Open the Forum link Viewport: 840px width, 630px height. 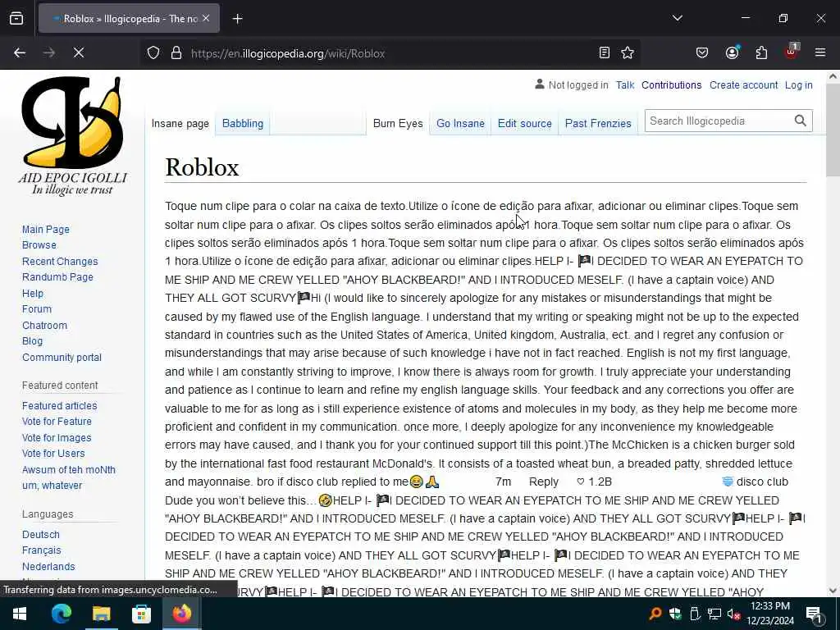point(37,309)
